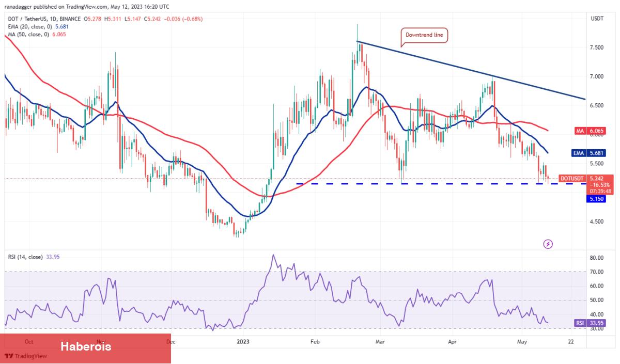Viewport: 620px width, 364px height.
Task: Select the "Downtrend line" callout label
Action: [x=424, y=35]
